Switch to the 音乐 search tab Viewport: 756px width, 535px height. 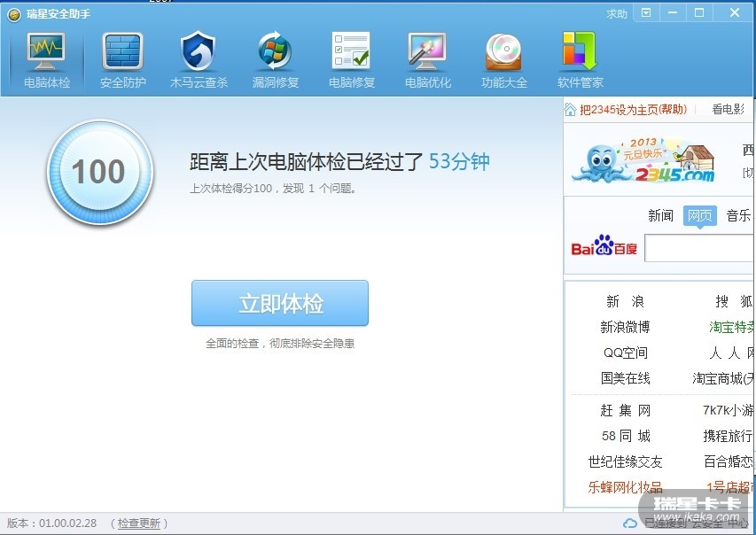point(738,215)
